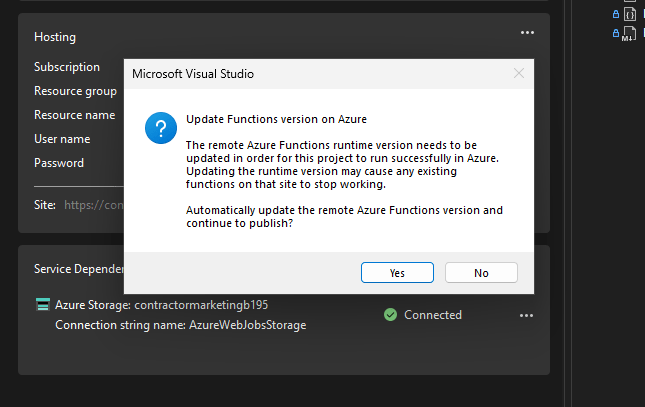
Task: Open Azure Storage dependency options ellipsis
Action: click(526, 315)
